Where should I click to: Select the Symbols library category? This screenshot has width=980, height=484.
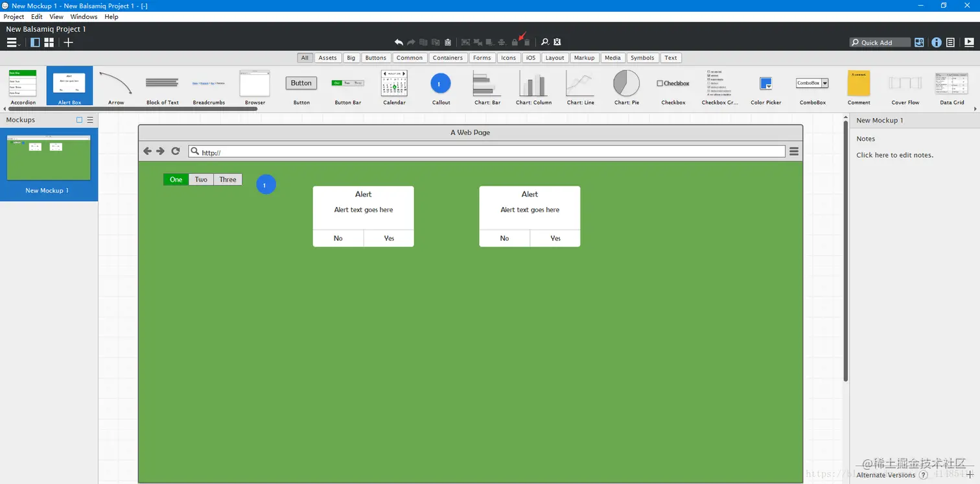(642, 58)
